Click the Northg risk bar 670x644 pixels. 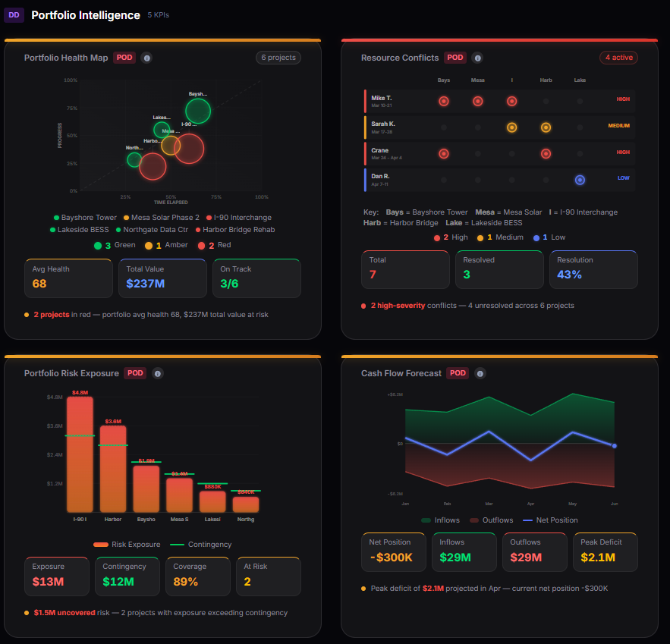pyautogui.click(x=246, y=504)
